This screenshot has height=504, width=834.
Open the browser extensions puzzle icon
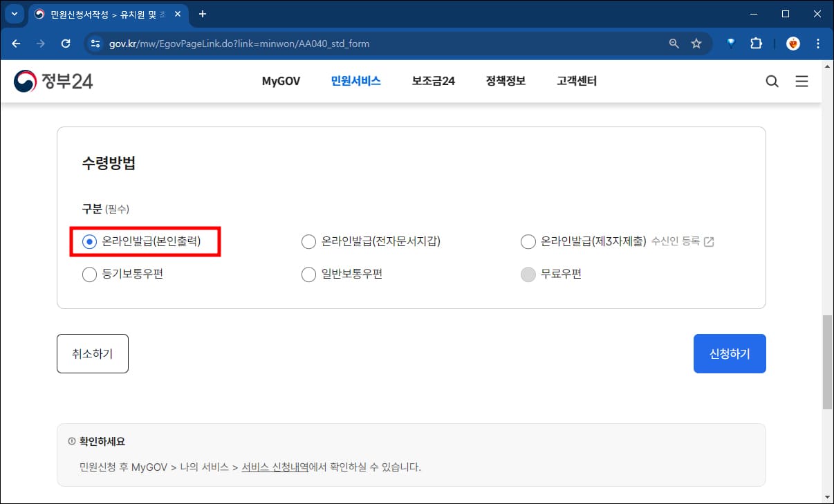756,43
